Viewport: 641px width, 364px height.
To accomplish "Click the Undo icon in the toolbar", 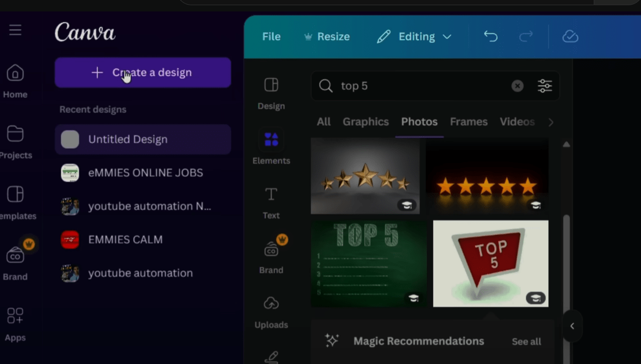I will coord(490,36).
